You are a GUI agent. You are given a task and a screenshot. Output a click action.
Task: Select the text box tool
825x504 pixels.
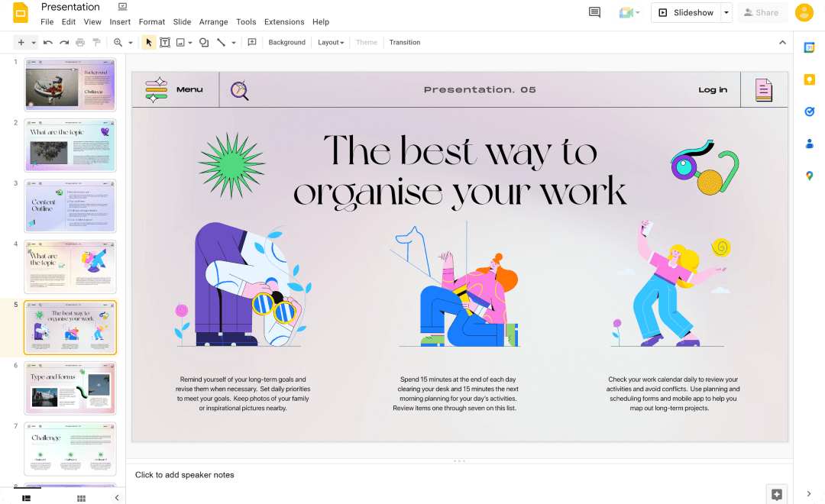pos(164,43)
